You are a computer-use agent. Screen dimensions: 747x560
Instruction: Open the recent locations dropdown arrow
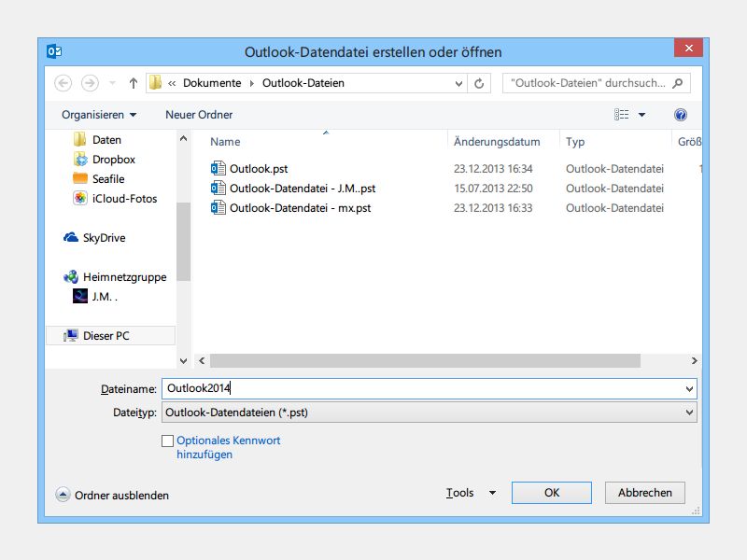coord(112,83)
